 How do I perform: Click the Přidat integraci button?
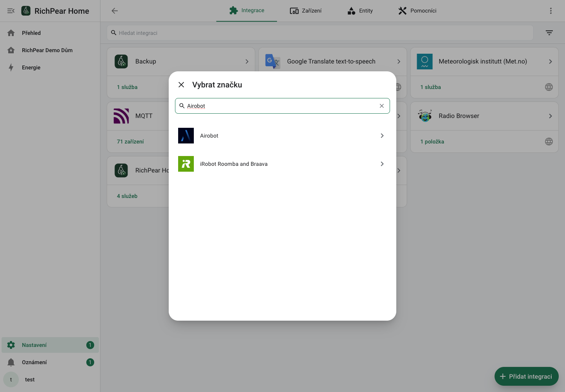click(527, 376)
